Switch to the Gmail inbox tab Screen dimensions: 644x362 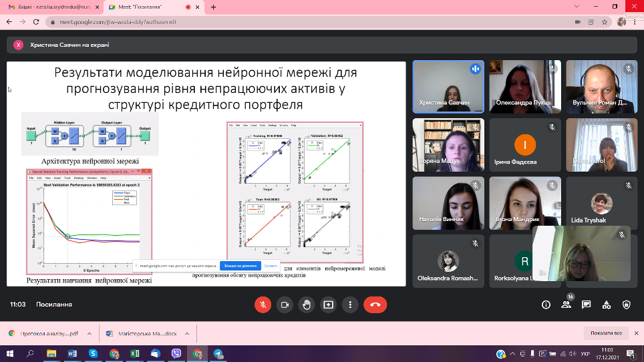click(x=48, y=7)
